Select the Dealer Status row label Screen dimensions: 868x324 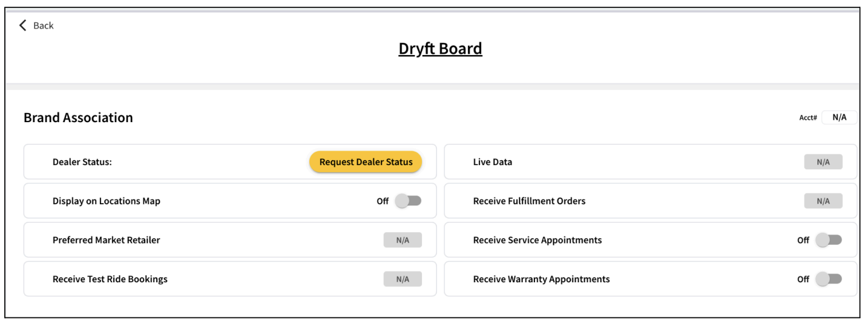[82, 162]
